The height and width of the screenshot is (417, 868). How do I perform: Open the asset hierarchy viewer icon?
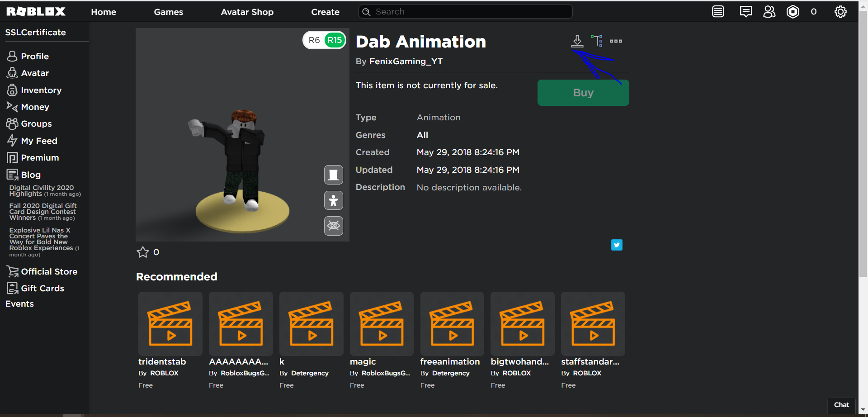pyautogui.click(x=598, y=41)
